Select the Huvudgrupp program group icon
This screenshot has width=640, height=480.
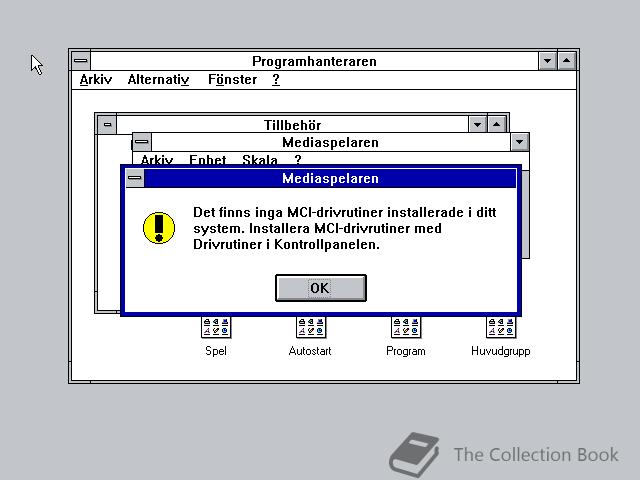(x=501, y=327)
